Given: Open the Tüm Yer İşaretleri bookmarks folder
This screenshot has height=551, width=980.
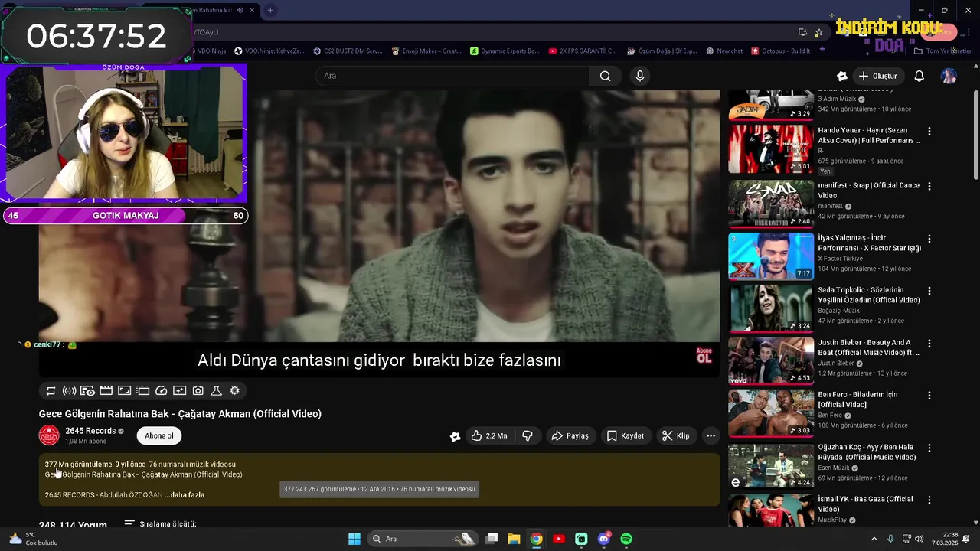Looking at the screenshot, I should pos(943,51).
